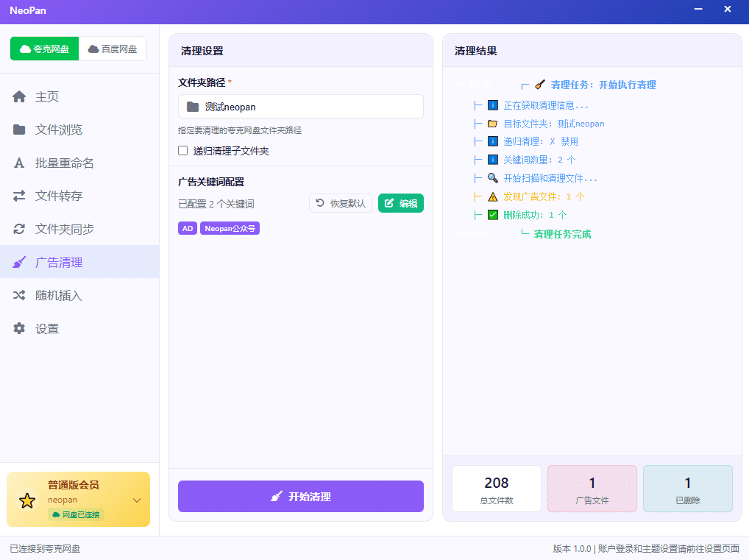Click the neopan username text
The image size is (749, 560).
coord(63,500)
